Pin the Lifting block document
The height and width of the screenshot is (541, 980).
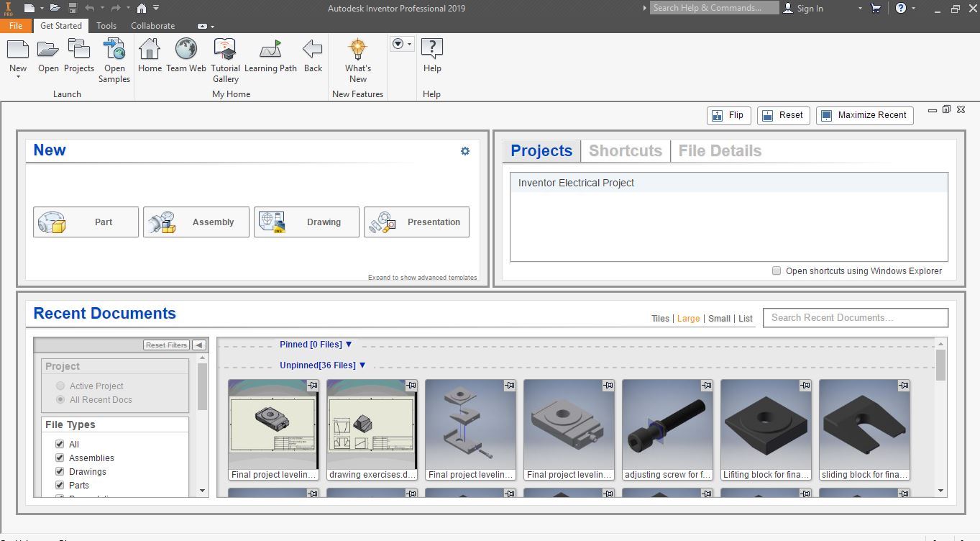coord(805,386)
